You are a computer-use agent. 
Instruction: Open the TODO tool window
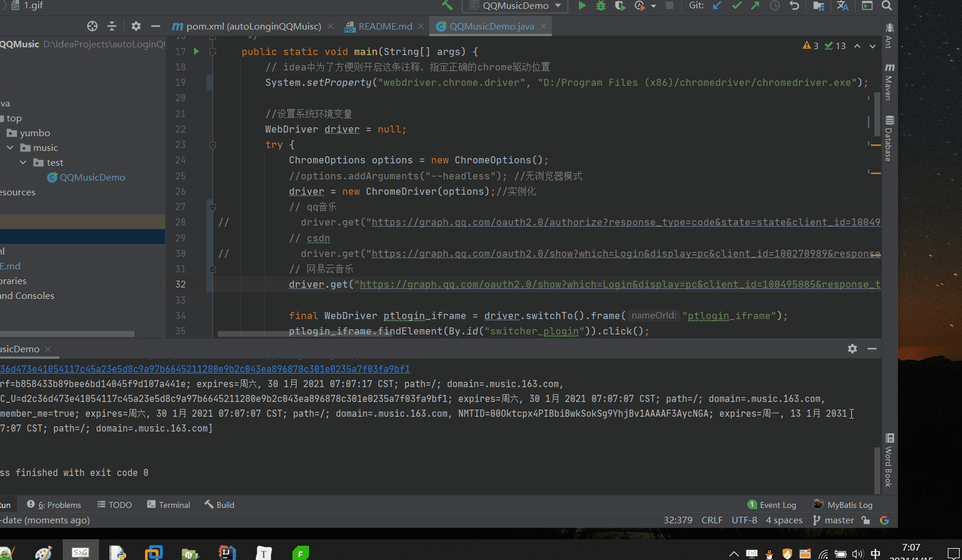(114, 504)
